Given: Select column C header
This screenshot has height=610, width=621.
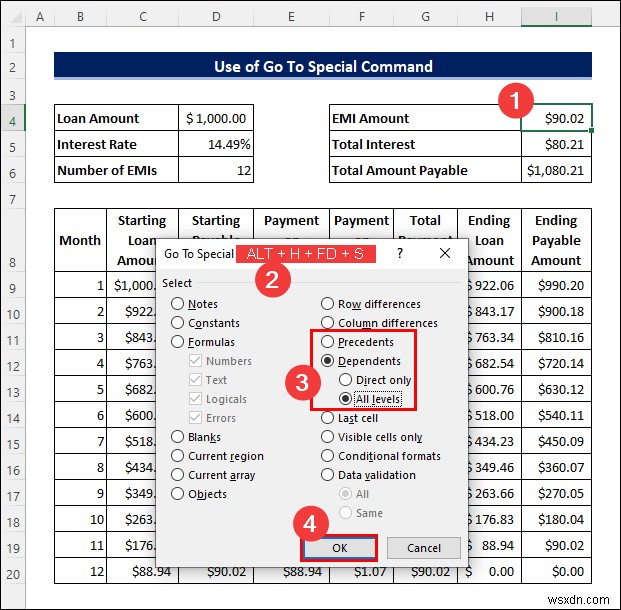Looking at the screenshot, I should [143, 17].
